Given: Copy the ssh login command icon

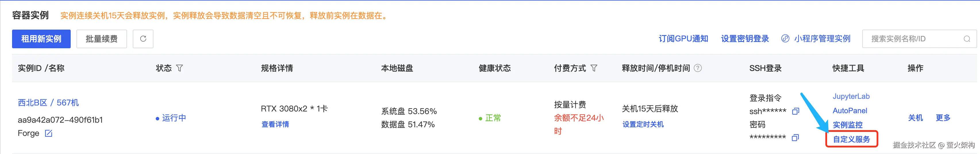Looking at the screenshot, I should coord(795,111).
